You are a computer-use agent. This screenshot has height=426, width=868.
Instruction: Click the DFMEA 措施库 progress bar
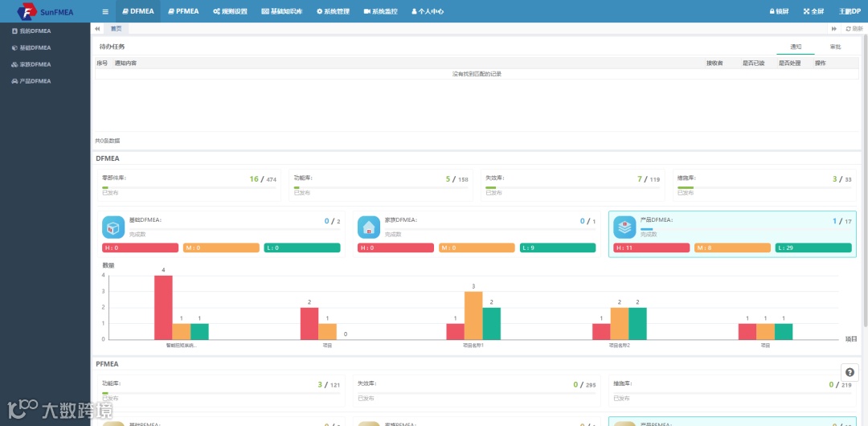click(x=764, y=188)
